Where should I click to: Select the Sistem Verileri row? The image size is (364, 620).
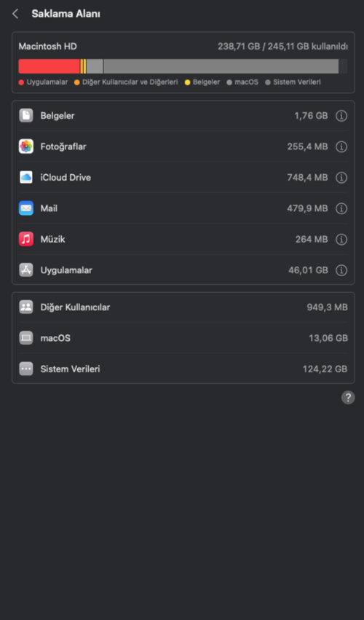point(183,369)
